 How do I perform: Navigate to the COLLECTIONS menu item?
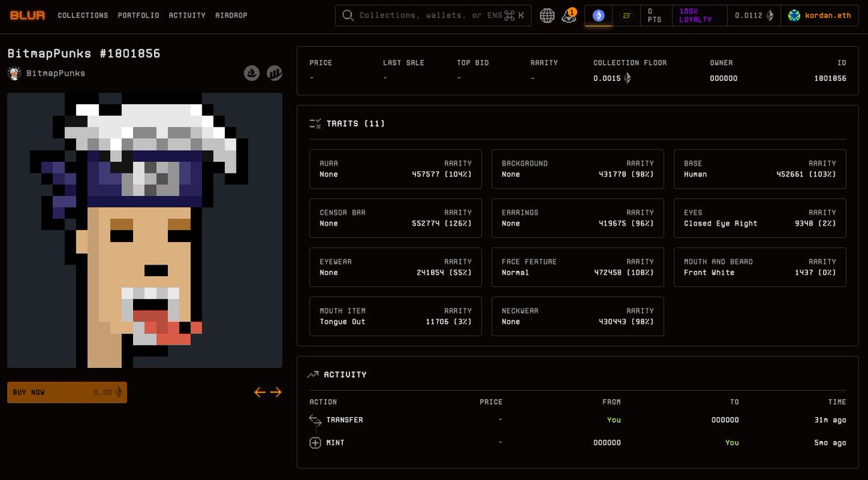tap(82, 14)
